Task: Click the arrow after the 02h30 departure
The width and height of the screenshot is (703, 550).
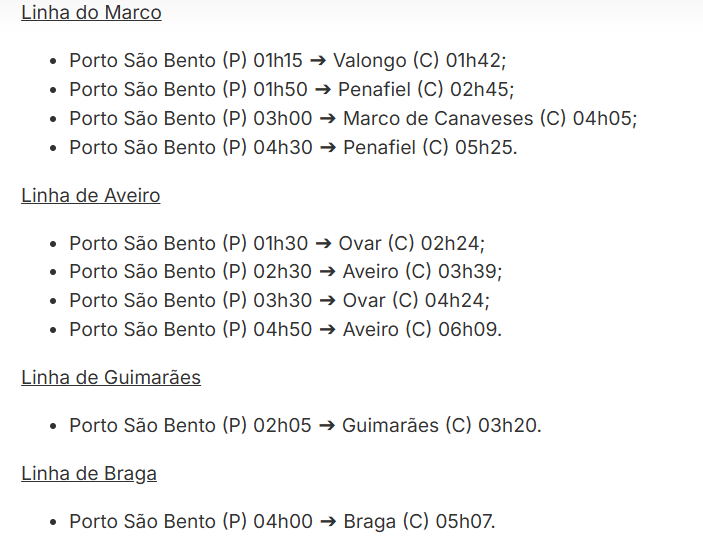Action: point(327,272)
